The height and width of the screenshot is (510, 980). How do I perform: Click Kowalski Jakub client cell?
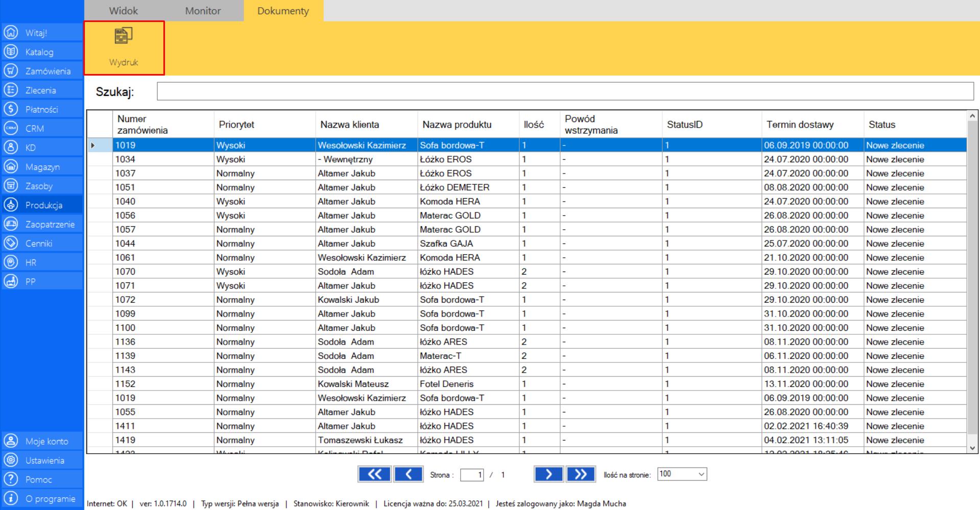(x=367, y=300)
